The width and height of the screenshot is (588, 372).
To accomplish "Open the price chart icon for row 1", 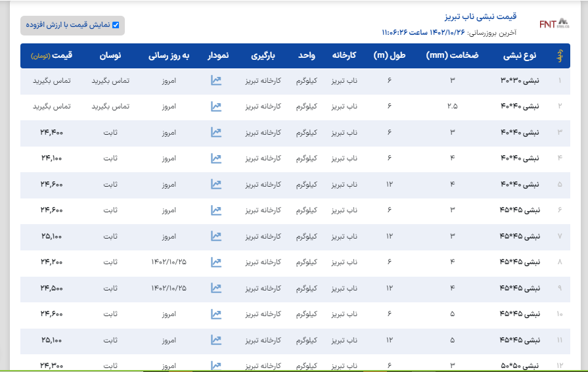I will tap(216, 80).
